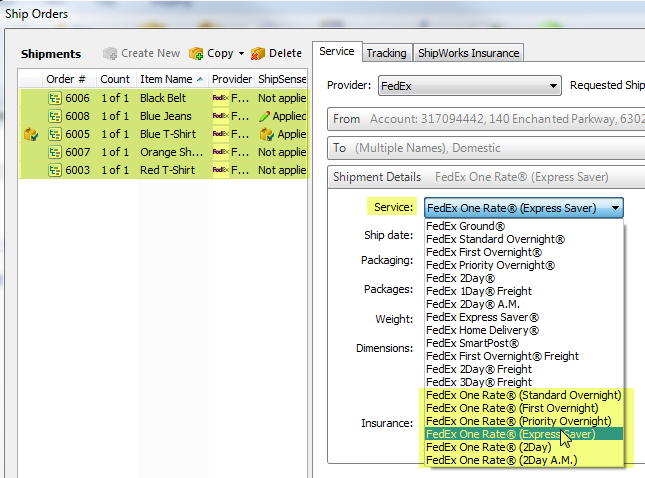The height and width of the screenshot is (478, 645).
Task: Switch to the Tracking tab
Action: click(x=386, y=53)
